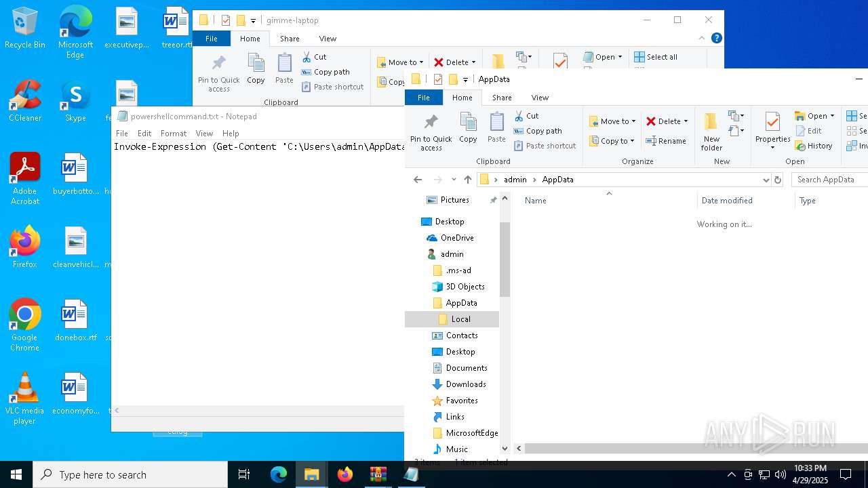The height and width of the screenshot is (488, 868).
Task: Click Copy in AppData window ribbon
Action: coord(468,127)
